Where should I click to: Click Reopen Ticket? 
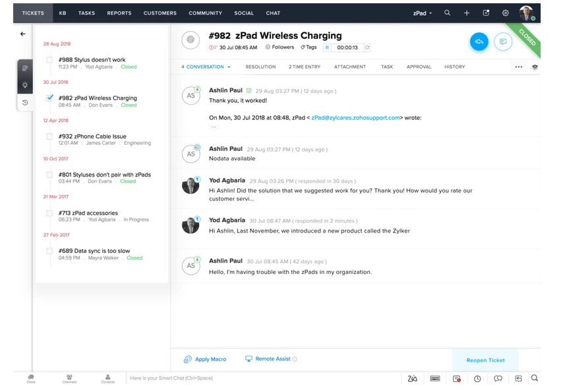tap(485, 360)
